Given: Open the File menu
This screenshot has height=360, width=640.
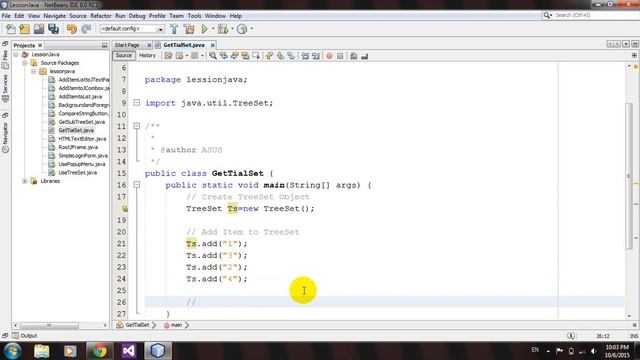Looking at the screenshot, I should 6,16.
